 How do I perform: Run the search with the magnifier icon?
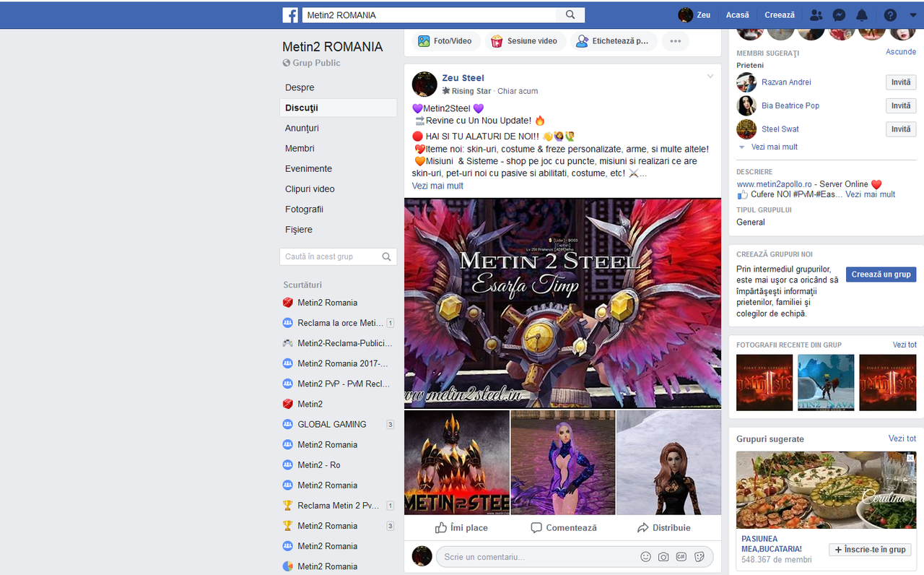tap(570, 14)
